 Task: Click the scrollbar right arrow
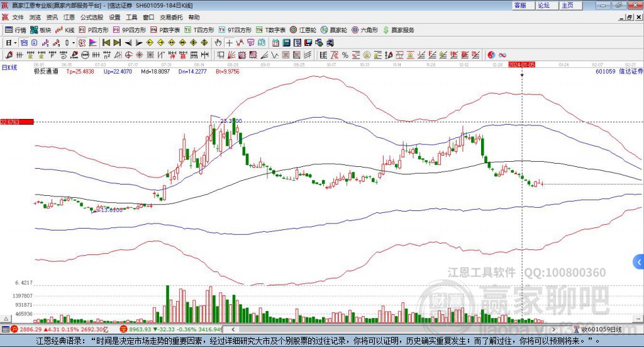click(x=553, y=329)
